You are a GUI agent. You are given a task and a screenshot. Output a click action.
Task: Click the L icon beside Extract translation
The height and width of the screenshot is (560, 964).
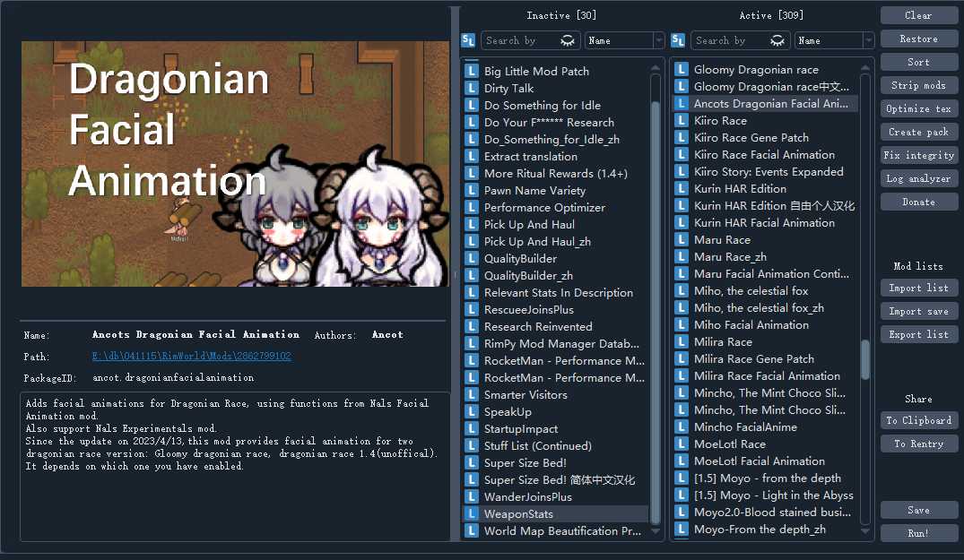point(472,156)
